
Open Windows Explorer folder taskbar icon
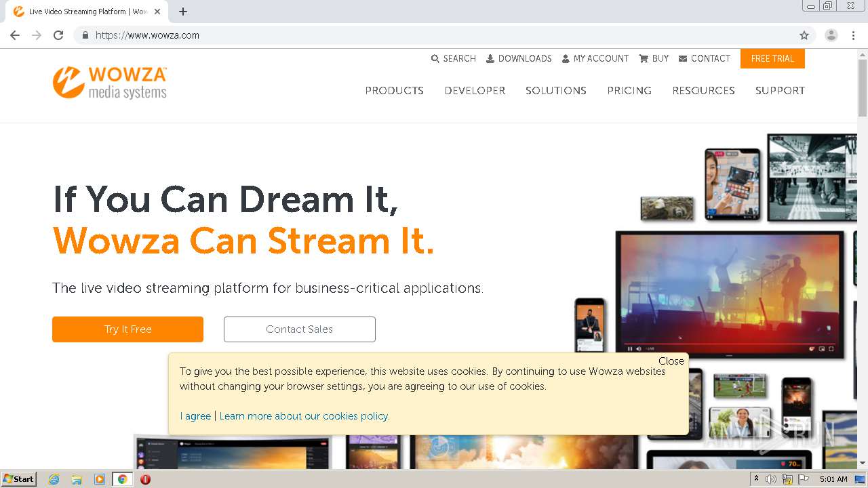click(x=77, y=479)
